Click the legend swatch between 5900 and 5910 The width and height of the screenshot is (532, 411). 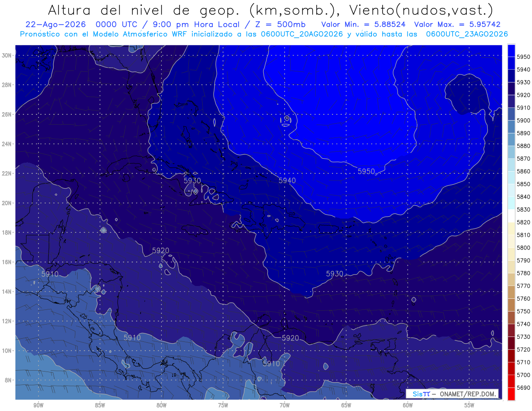511,114
